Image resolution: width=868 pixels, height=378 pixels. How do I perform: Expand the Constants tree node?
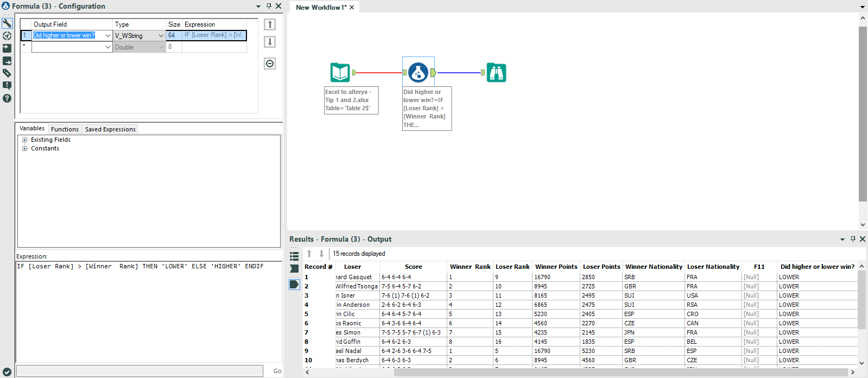24,148
